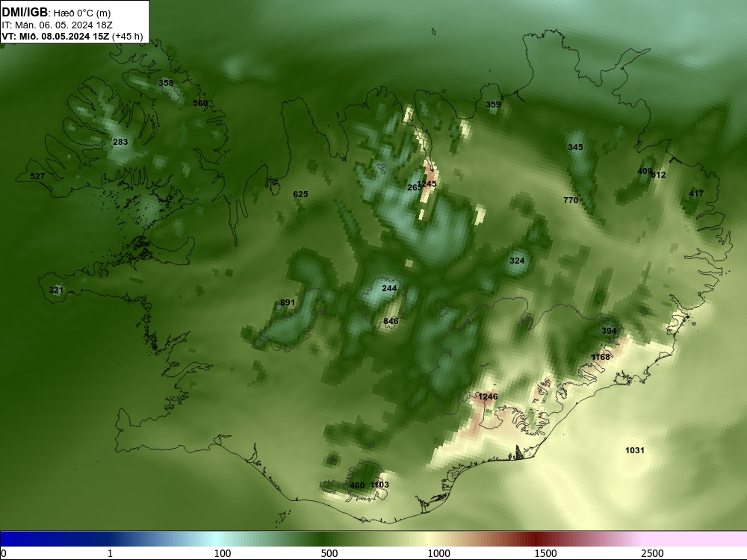Click the 460 value label
Screen dimensions: 747x560
[x=357, y=485]
